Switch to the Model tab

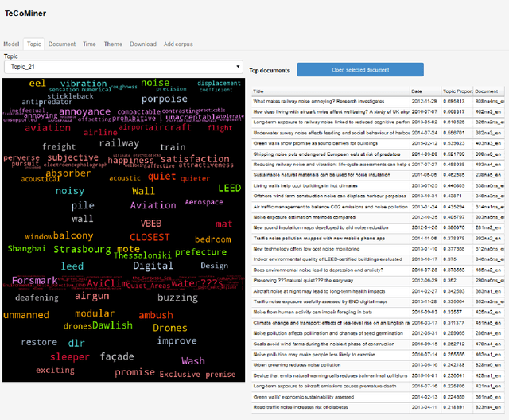[11, 45]
